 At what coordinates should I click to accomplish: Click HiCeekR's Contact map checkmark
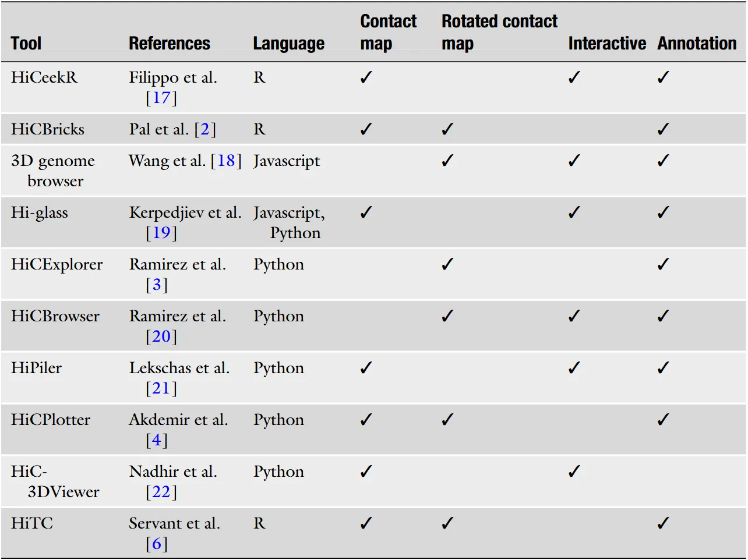[x=366, y=77]
